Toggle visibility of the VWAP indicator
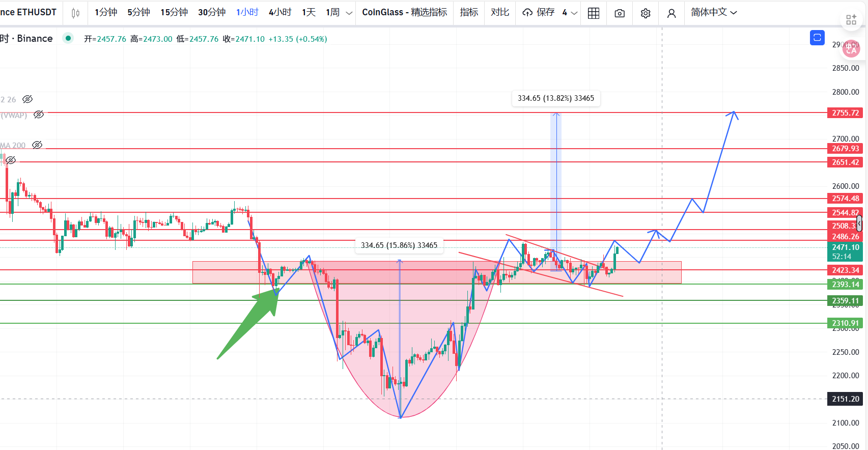Viewport: 868px width, 450px height. pos(39,115)
